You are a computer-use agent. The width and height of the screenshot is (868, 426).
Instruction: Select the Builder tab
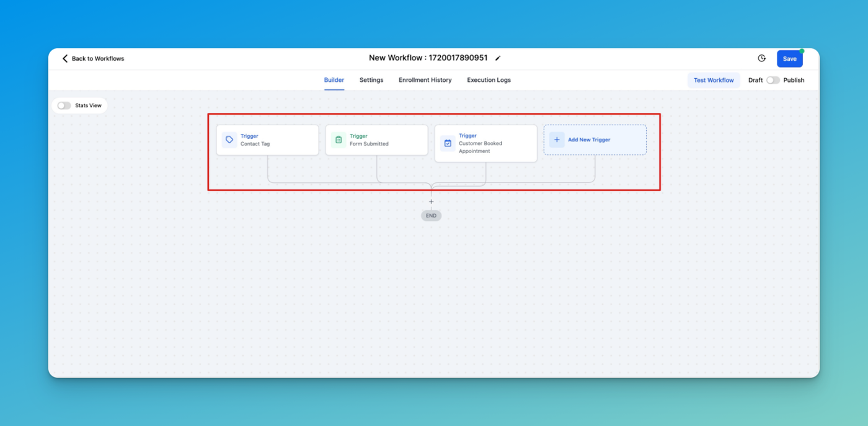click(x=334, y=80)
